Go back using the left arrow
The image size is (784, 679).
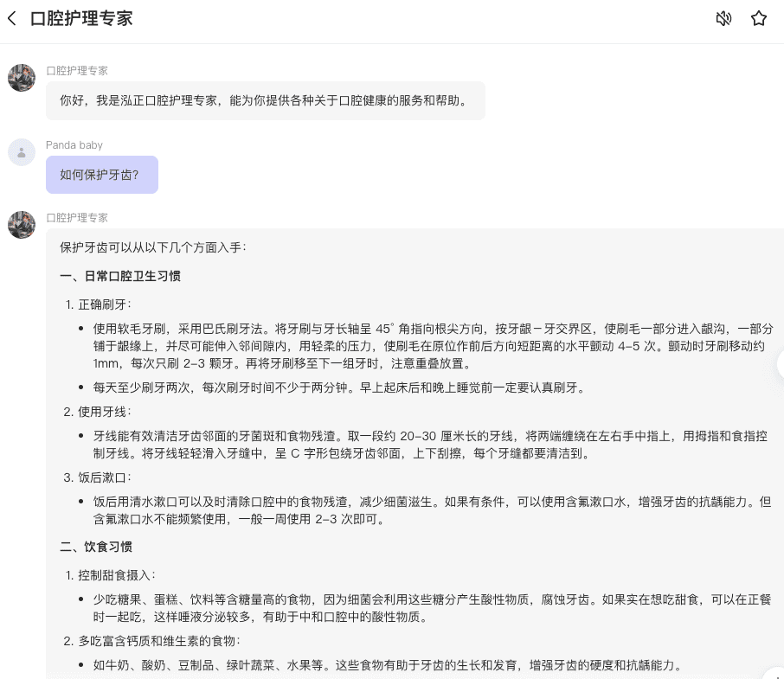(x=12, y=18)
